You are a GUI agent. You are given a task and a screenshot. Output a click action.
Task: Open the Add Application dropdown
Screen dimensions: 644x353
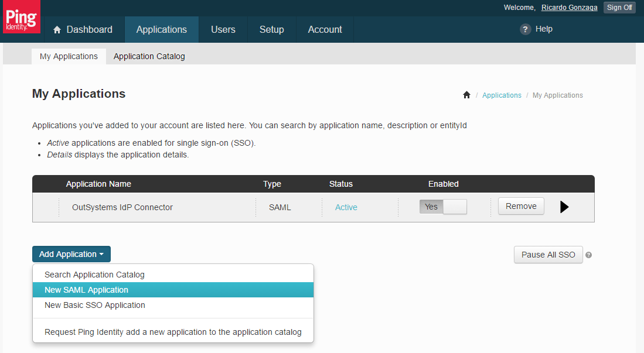(71, 254)
